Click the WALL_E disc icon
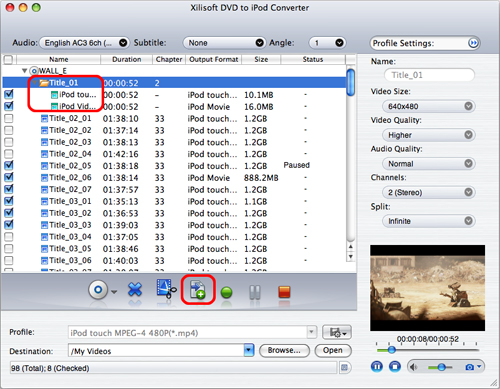This screenshot has width=500, height=389. 34,71
